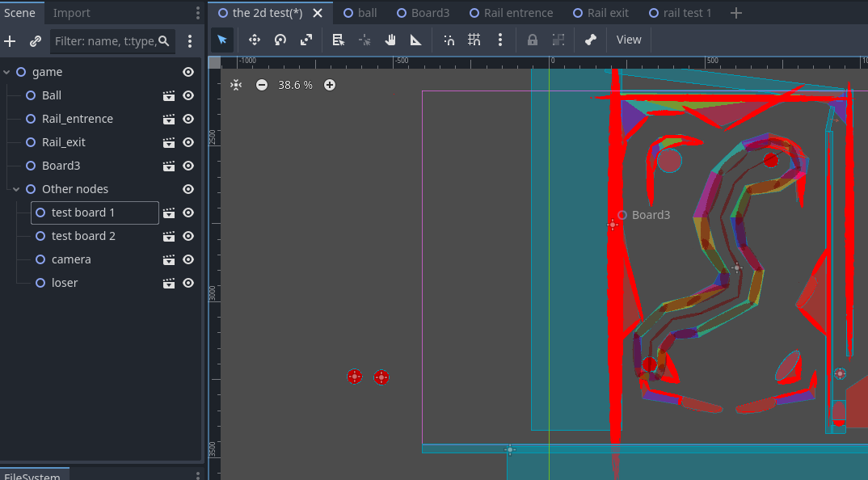The width and height of the screenshot is (868, 480).
Task: Collapse the game root node
Action: coord(7,72)
